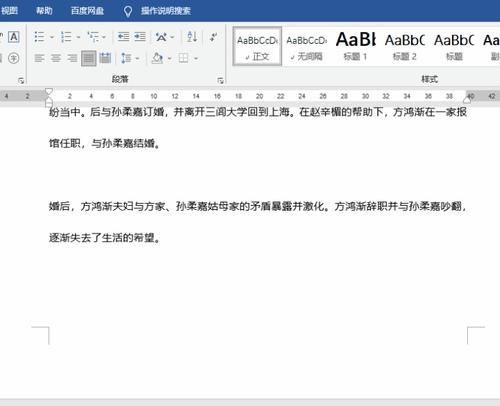Click the enclosed character 字 icon
Viewport: 500px width, 406px height.
[13, 59]
